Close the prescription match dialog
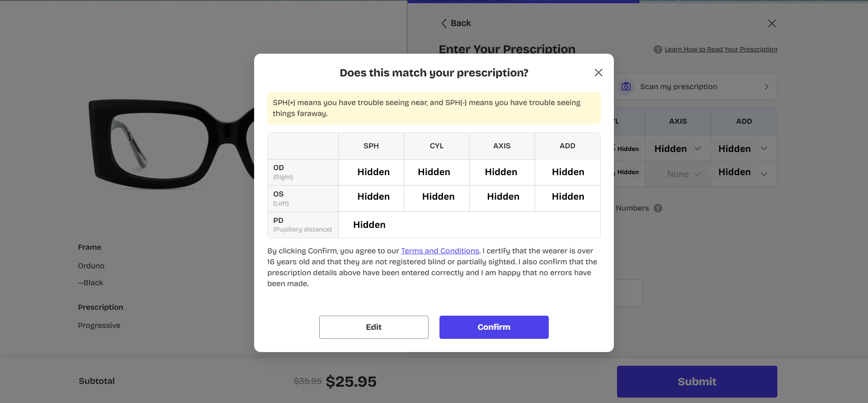 tap(598, 73)
